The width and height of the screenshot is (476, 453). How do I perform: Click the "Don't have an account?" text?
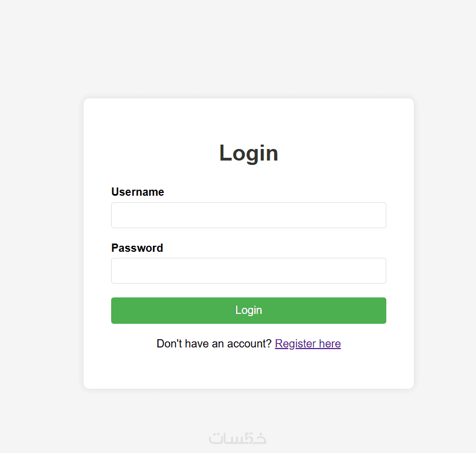[214, 344]
